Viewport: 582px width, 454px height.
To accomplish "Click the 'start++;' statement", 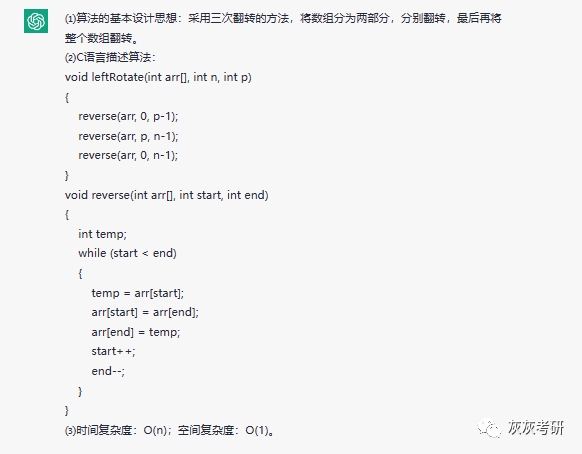I will click(114, 351).
